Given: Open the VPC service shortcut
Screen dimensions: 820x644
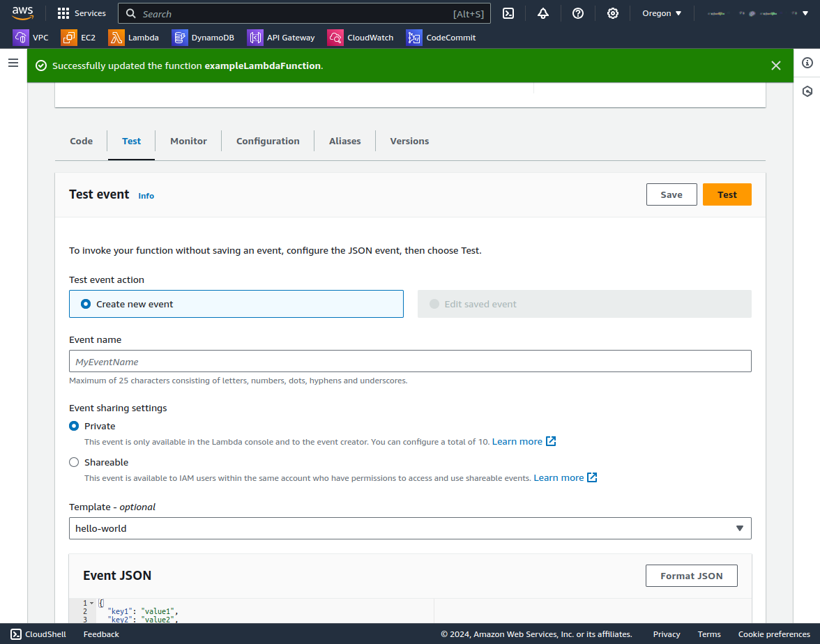Looking at the screenshot, I should point(31,38).
